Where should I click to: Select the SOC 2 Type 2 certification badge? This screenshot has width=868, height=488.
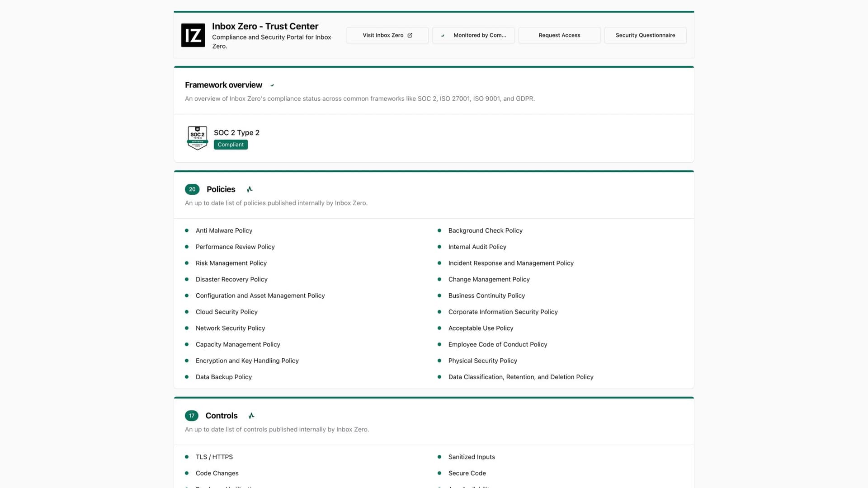click(x=197, y=138)
